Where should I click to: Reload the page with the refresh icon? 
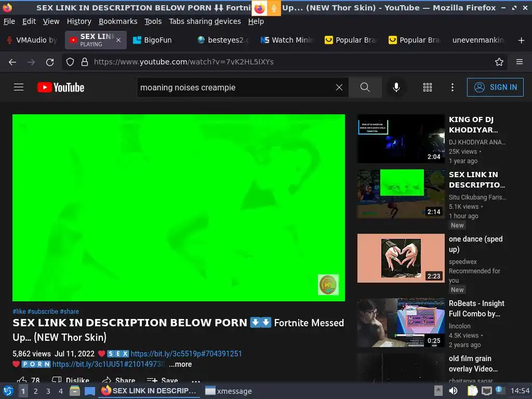[50, 62]
